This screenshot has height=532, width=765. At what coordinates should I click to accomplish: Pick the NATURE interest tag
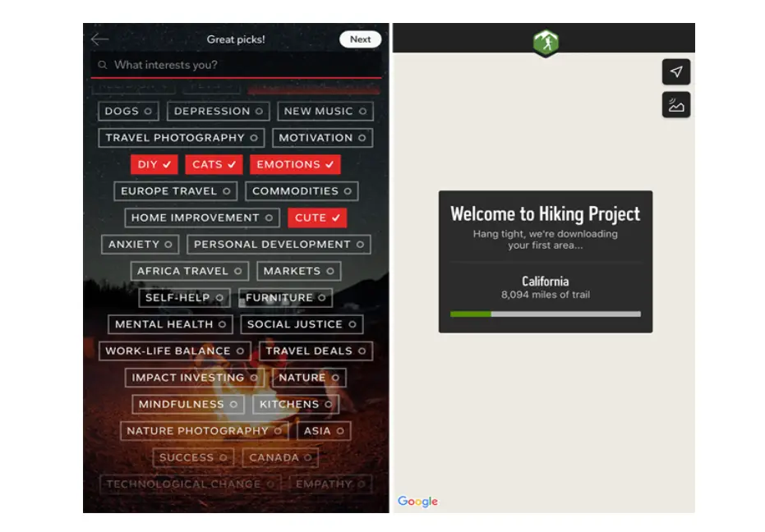[308, 378]
